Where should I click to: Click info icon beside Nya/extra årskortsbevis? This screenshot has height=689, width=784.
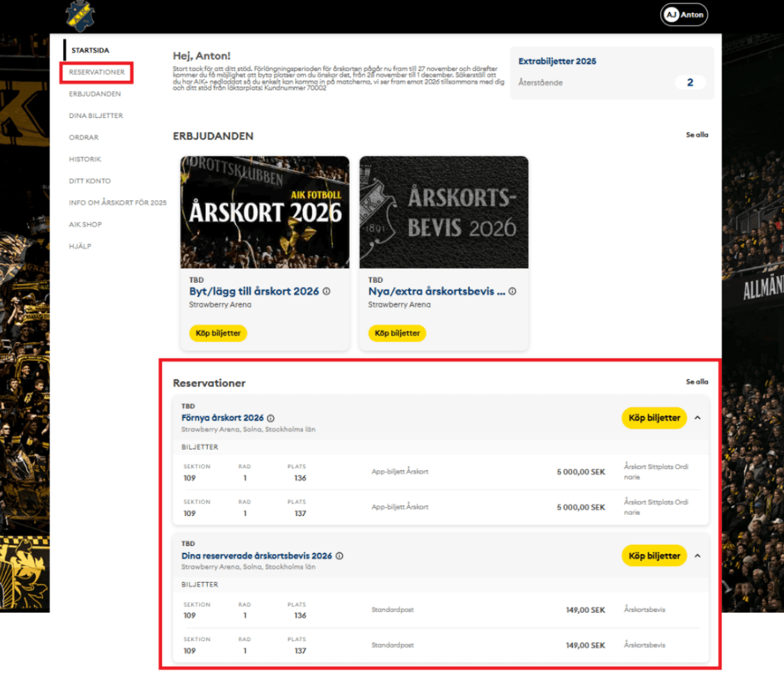512,292
